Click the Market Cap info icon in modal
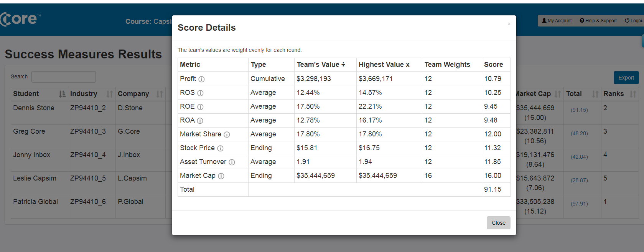This screenshot has height=252, width=644. pos(221,176)
